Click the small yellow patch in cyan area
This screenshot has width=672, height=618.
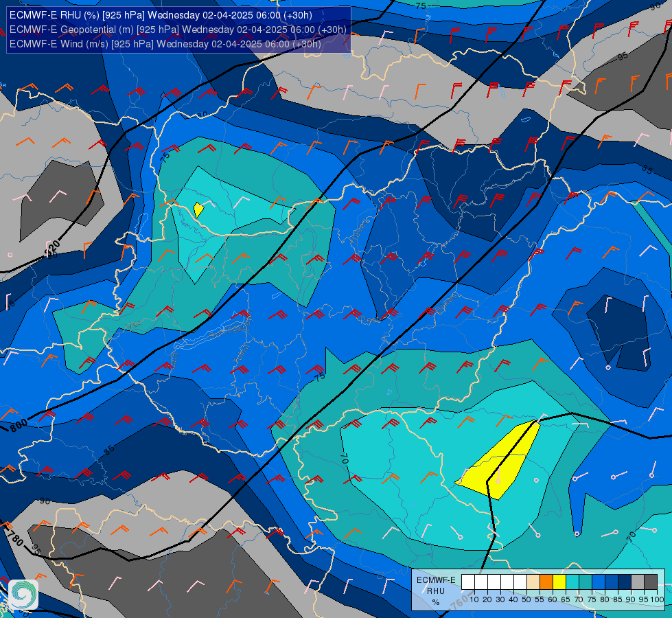click(198, 209)
